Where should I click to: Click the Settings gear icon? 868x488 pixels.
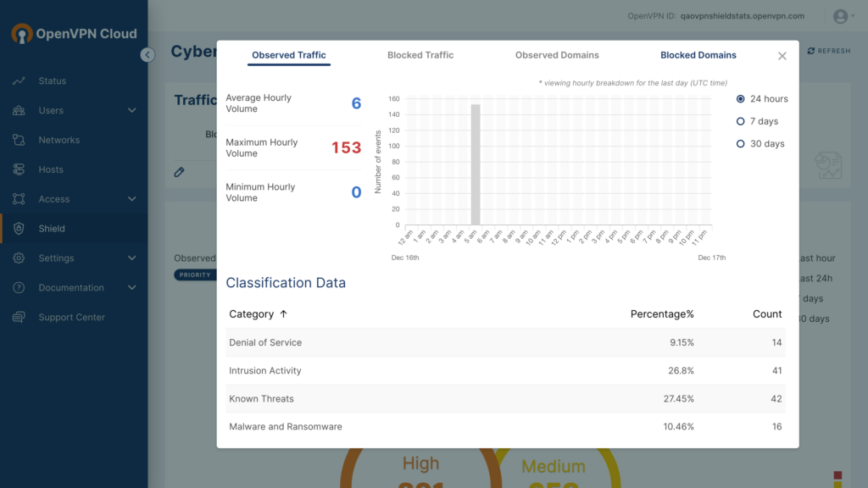coord(19,258)
